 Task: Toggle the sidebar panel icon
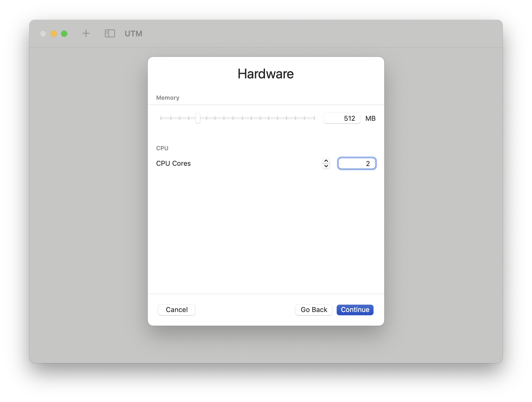(110, 33)
